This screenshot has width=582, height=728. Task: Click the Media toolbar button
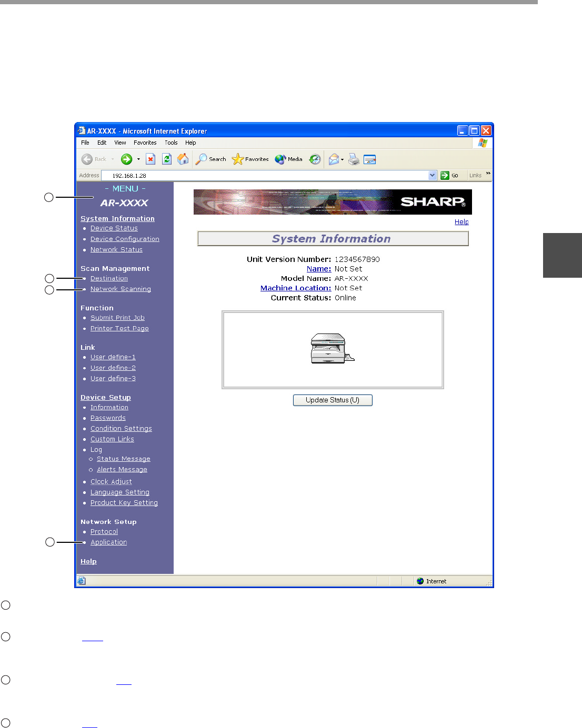288,159
